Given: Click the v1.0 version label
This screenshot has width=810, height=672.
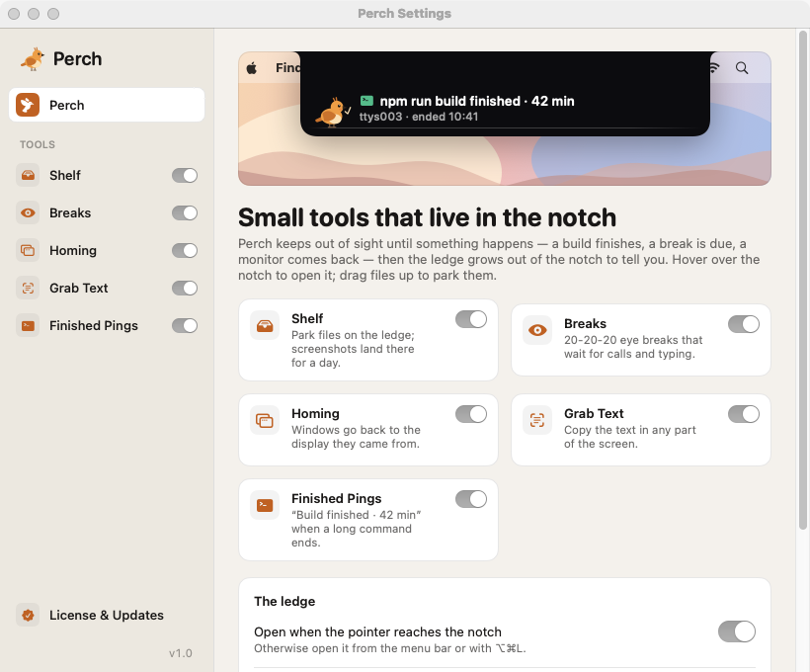Looking at the screenshot, I should pyautogui.click(x=181, y=653).
